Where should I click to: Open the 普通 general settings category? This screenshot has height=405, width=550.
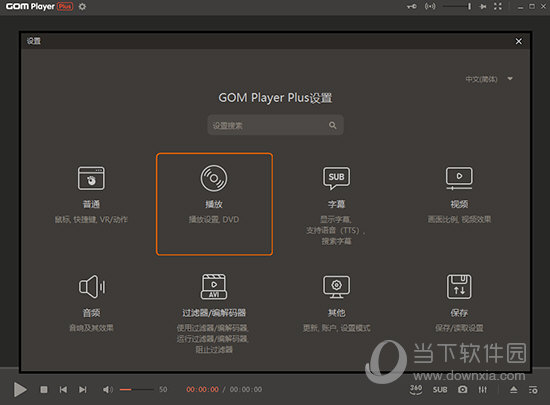91,195
